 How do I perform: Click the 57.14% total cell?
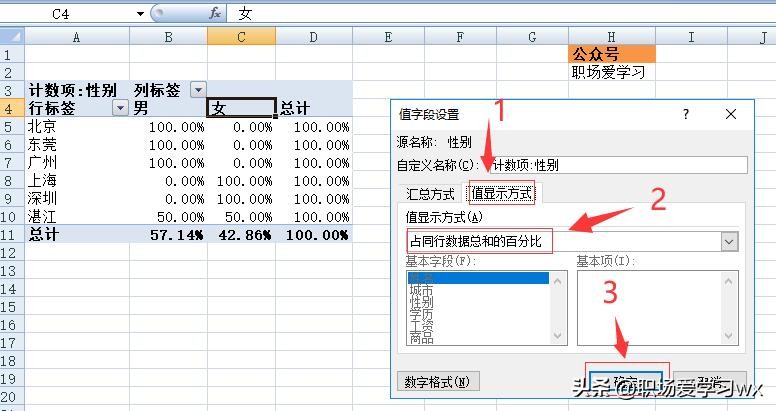coord(168,235)
